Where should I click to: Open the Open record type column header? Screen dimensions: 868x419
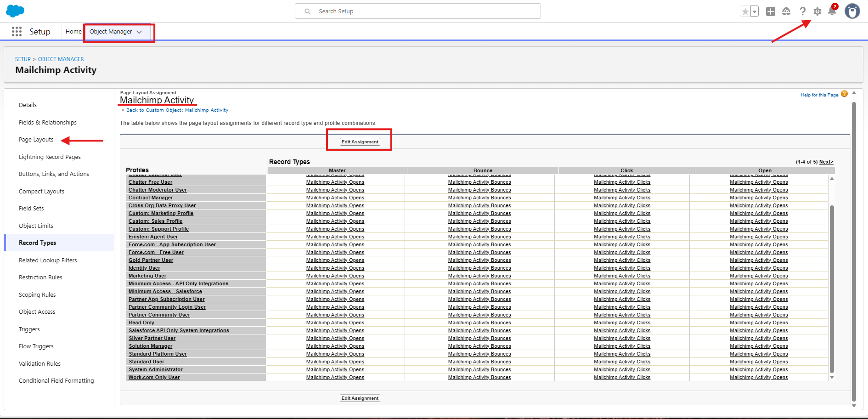[x=765, y=170]
